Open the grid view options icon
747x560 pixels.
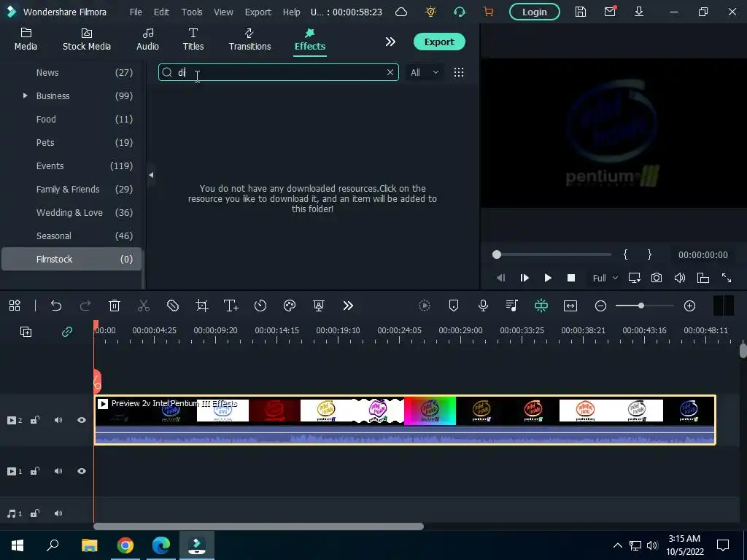pyautogui.click(x=459, y=72)
